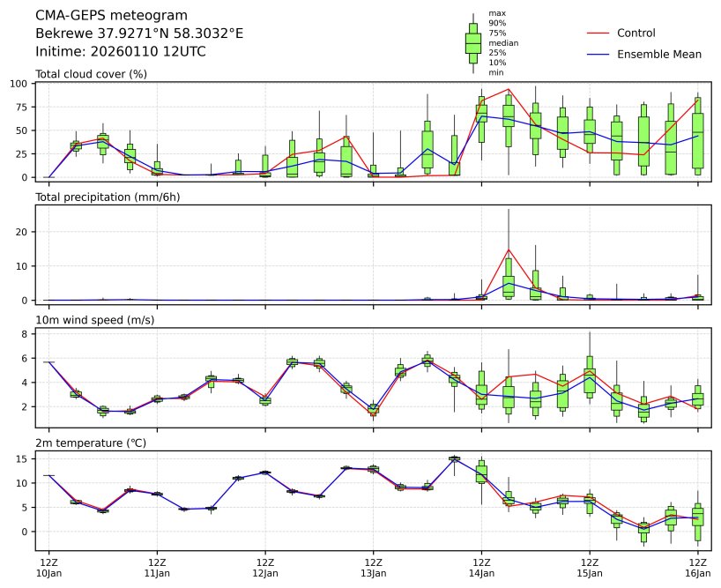Click the Initime 20260110 12UTC text
This screenshot has height=588, width=721.
point(121,51)
